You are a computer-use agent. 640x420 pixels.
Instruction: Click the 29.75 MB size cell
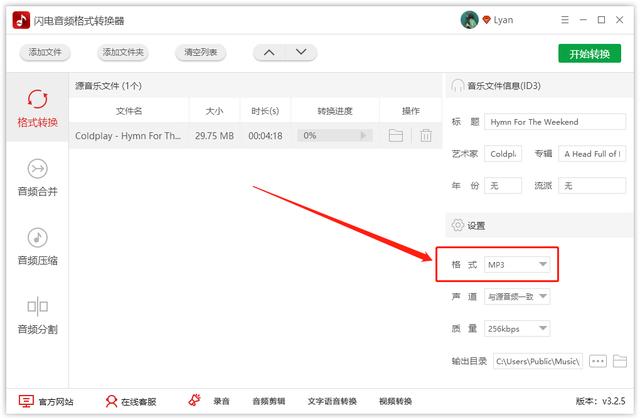tap(214, 136)
